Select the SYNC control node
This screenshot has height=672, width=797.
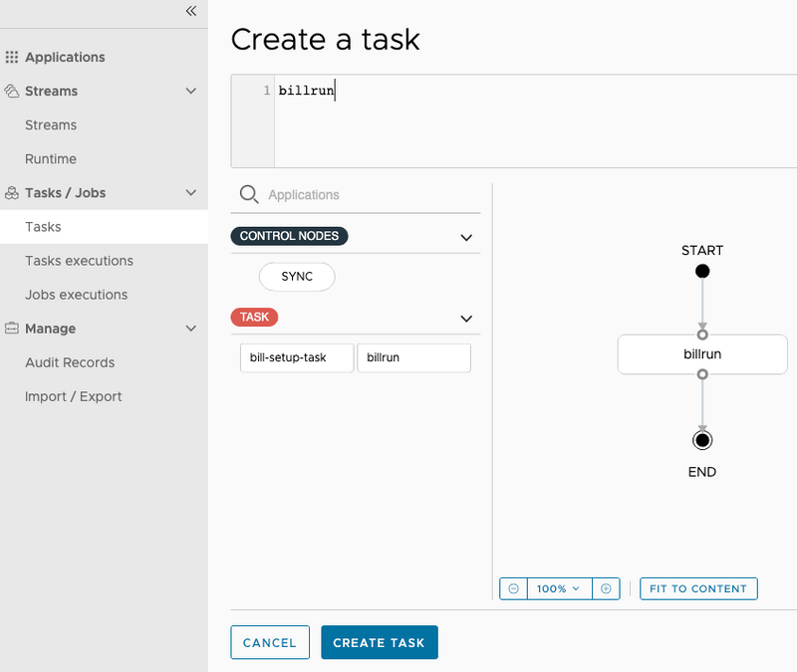click(296, 277)
